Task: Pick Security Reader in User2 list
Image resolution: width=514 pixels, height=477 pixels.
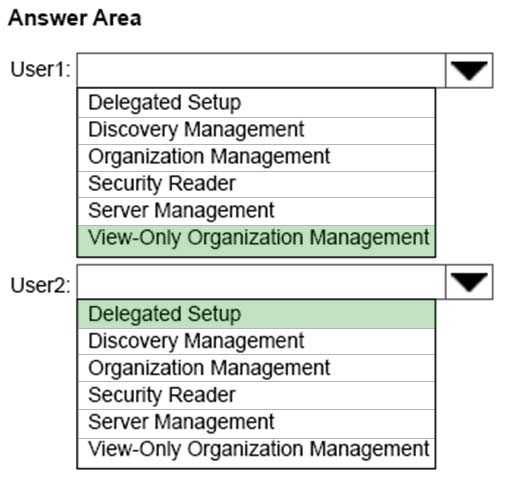Action: click(x=256, y=395)
